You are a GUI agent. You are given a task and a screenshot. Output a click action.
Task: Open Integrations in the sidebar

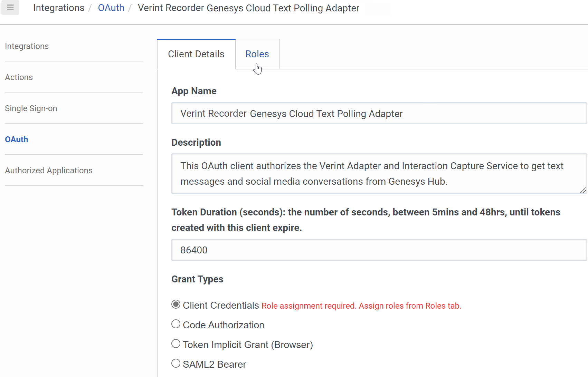click(27, 46)
